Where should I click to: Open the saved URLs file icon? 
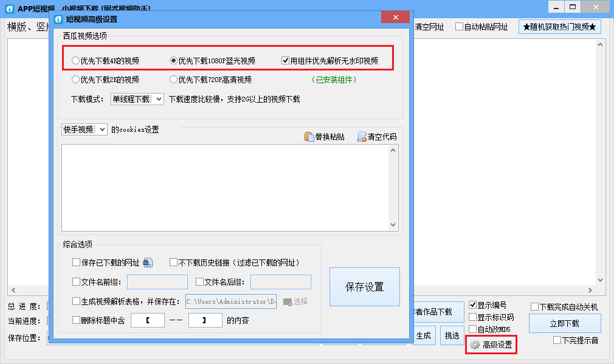click(148, 263)
